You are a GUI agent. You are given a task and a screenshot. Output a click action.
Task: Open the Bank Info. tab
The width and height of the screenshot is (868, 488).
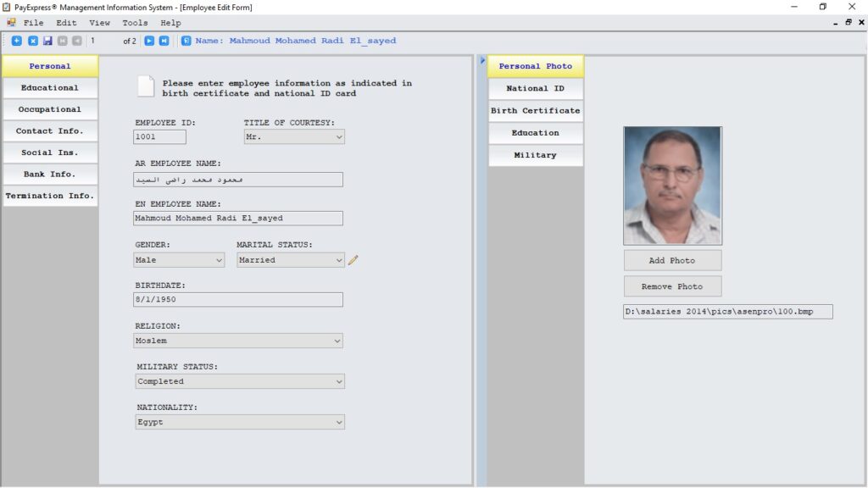click(x=50, y=174)
